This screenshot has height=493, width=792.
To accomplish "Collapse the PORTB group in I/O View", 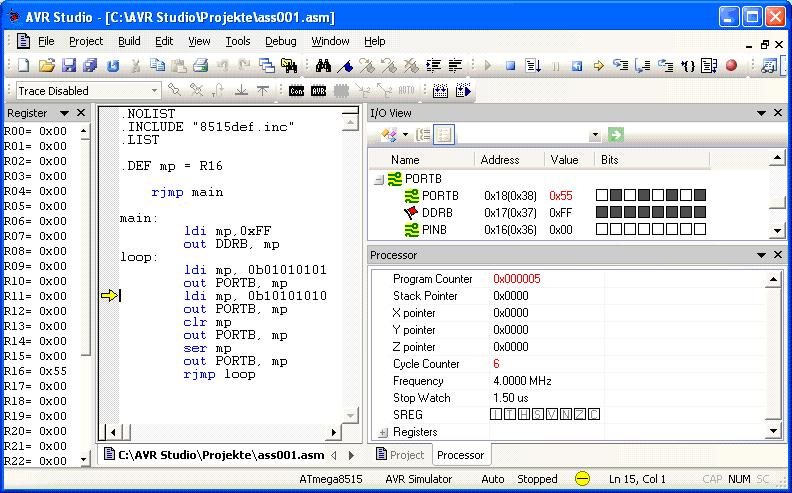I will coord(378,179).
